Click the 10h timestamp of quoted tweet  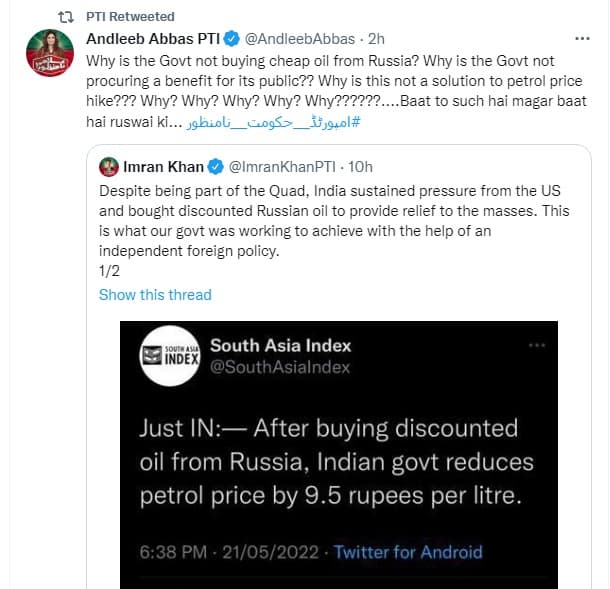pyautogui.click(x=360, y=167)
